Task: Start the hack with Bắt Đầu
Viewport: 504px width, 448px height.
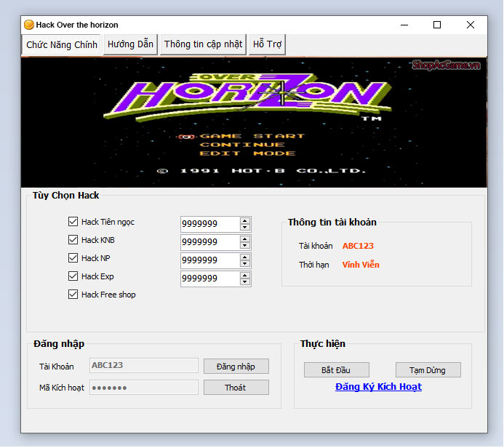Action: coord(337,370)
